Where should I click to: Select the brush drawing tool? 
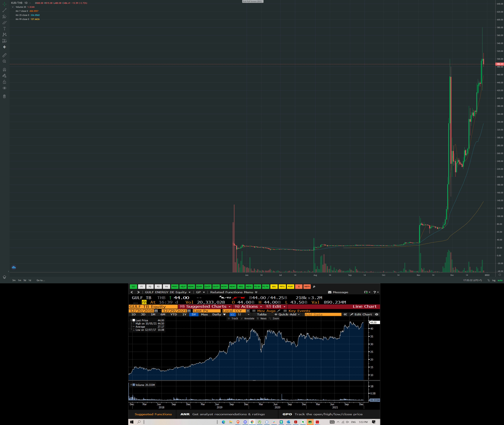[4, 22]
